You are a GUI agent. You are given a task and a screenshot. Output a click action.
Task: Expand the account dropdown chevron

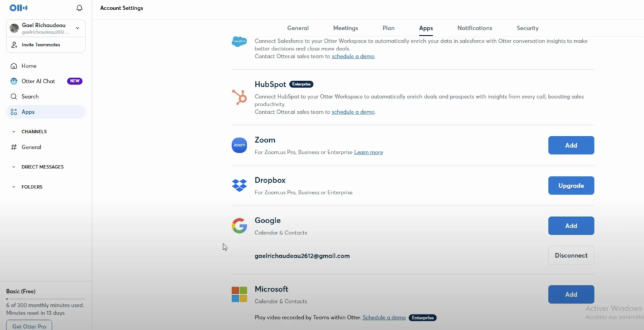tap(77, 28)
